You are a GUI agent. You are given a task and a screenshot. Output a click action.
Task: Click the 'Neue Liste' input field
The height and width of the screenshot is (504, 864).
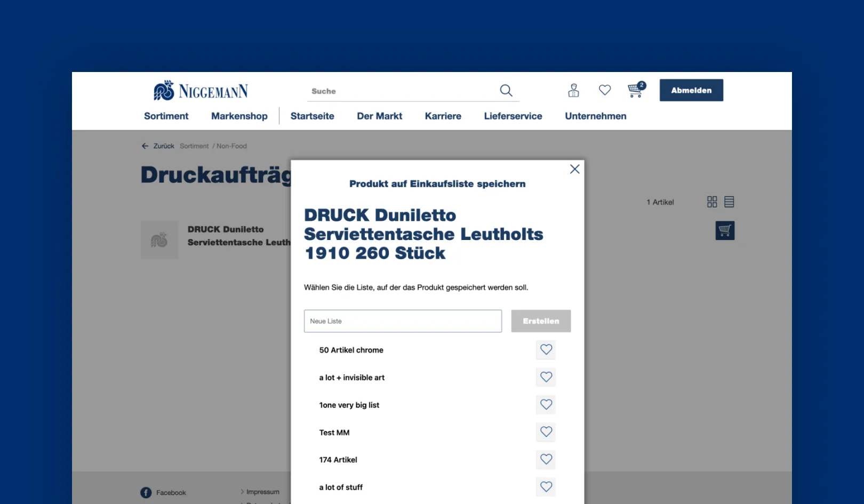point(402,321)
